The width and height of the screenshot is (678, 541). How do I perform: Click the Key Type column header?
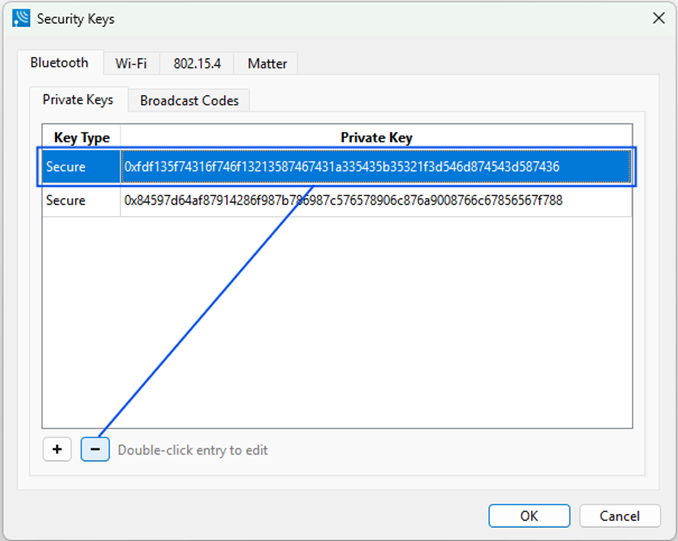coord(81,138)
